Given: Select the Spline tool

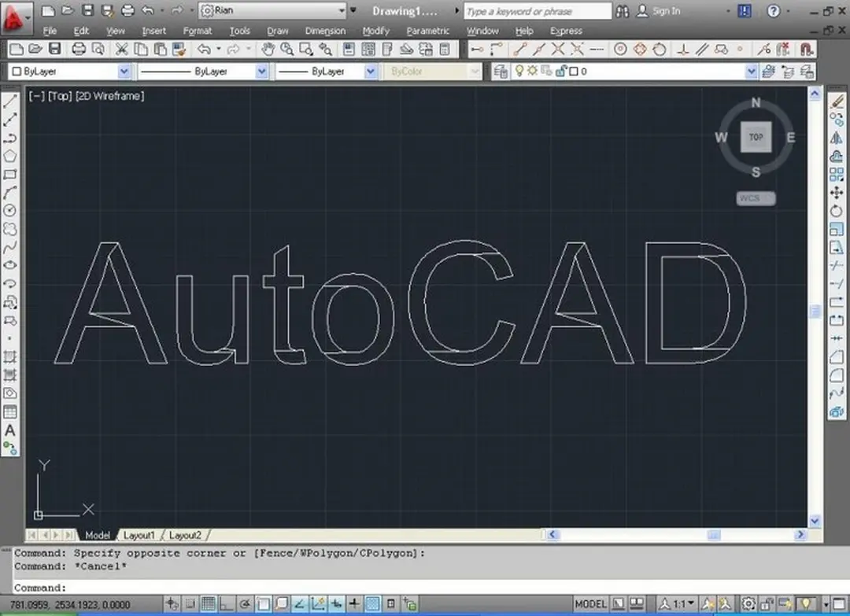Looking at the screenshot, I should (10, 245).
